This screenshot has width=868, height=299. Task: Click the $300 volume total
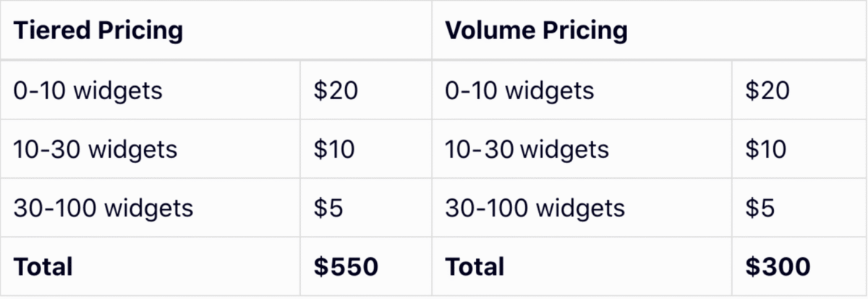tap(778, 266)
